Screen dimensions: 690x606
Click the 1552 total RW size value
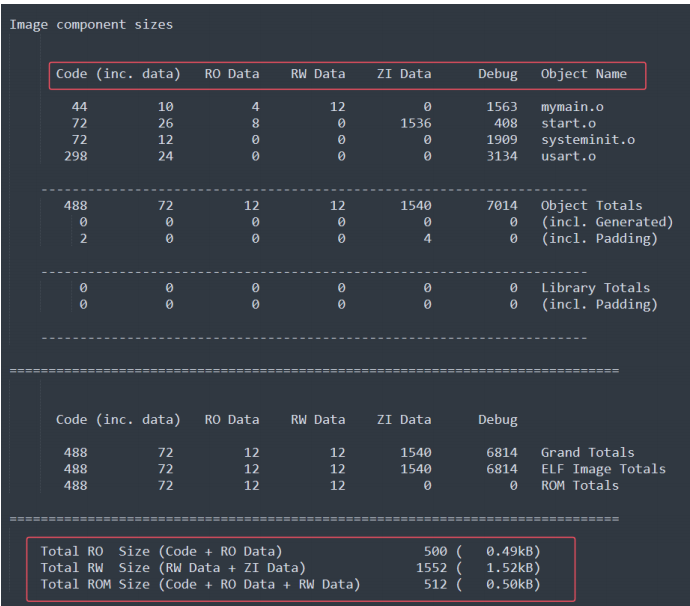click(431, 568)
